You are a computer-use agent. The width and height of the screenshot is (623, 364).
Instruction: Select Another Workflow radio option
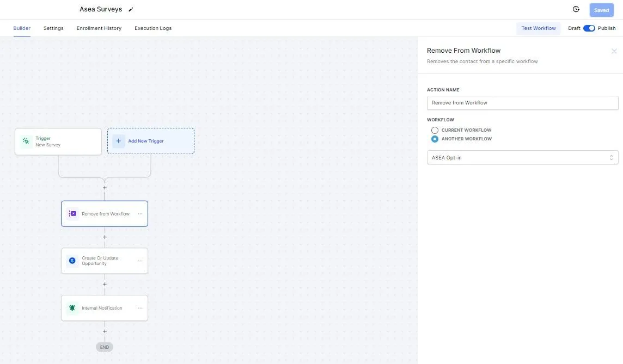click(x=435, y=139)
